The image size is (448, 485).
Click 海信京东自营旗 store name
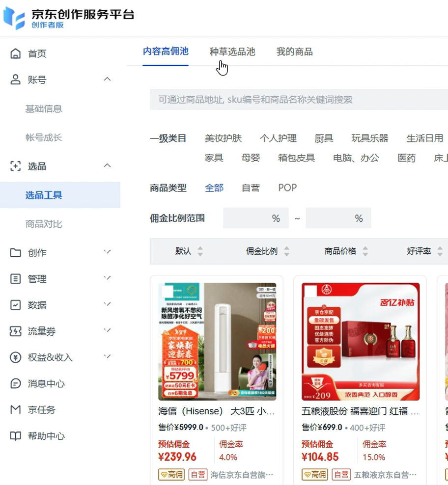click(242, 475)
